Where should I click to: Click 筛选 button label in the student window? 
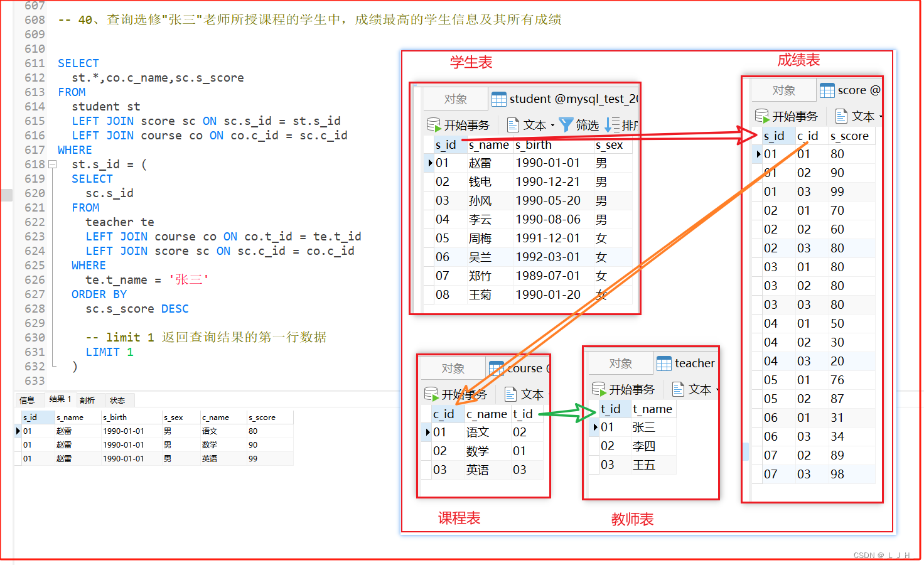(x=587, y=125)
